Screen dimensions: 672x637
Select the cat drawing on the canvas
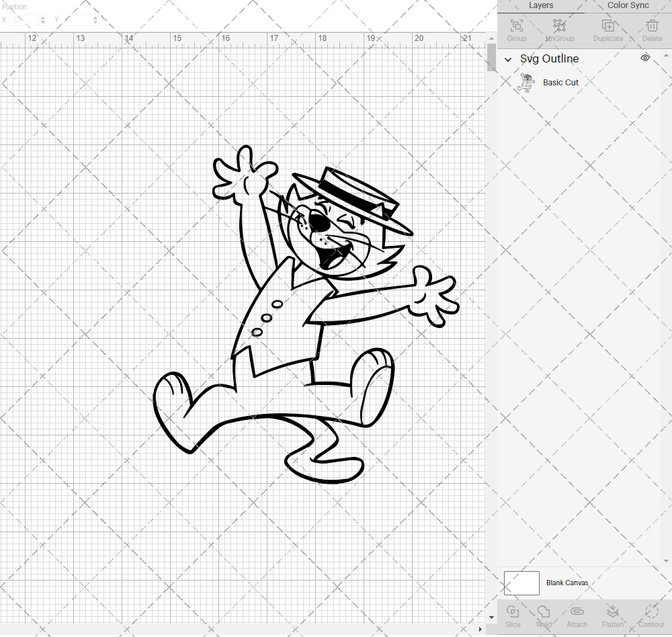click(x=306, y=314)
